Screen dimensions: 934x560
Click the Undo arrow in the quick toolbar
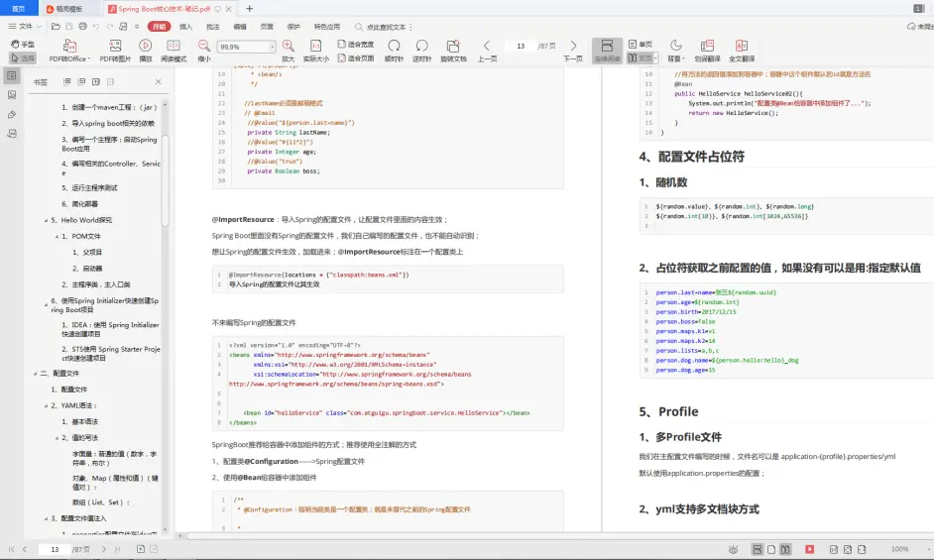[x=96, y=26]
